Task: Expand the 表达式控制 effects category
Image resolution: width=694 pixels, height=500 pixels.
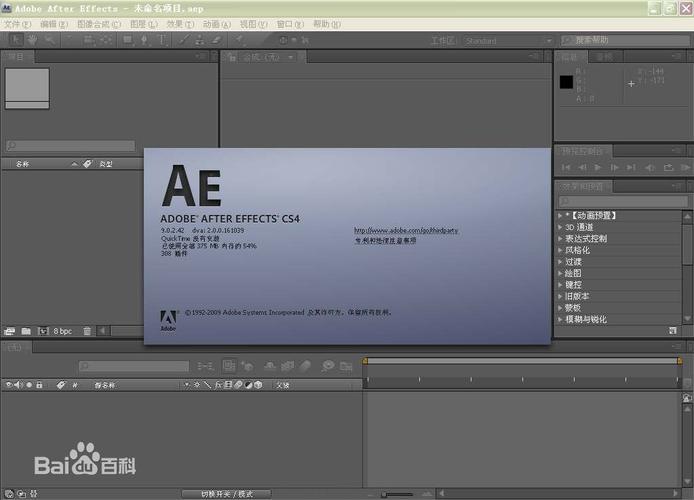Action: pos(560,238)
